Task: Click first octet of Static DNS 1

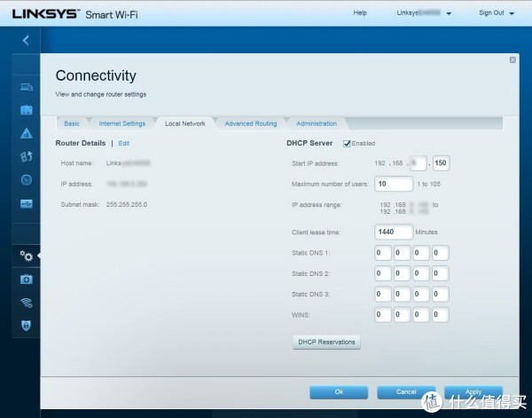Action: [383, 253]
